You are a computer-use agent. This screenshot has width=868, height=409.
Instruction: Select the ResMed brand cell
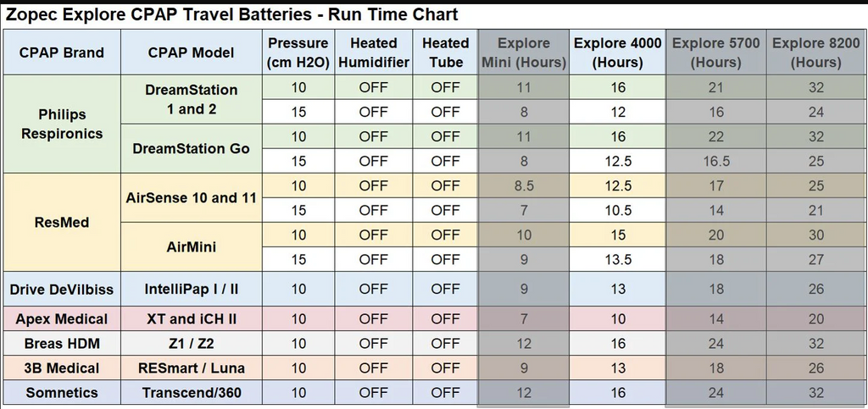tap(62, 223)
